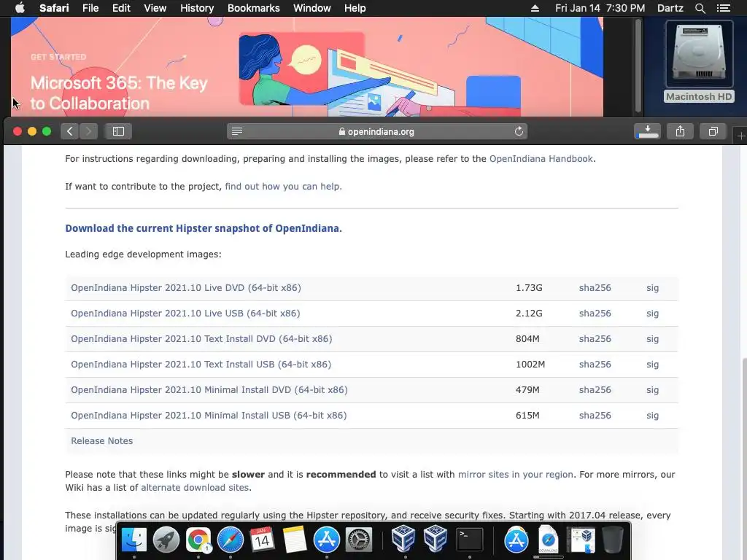Click the openindiana.org address field
747x560 pixels.
(377, 131)
